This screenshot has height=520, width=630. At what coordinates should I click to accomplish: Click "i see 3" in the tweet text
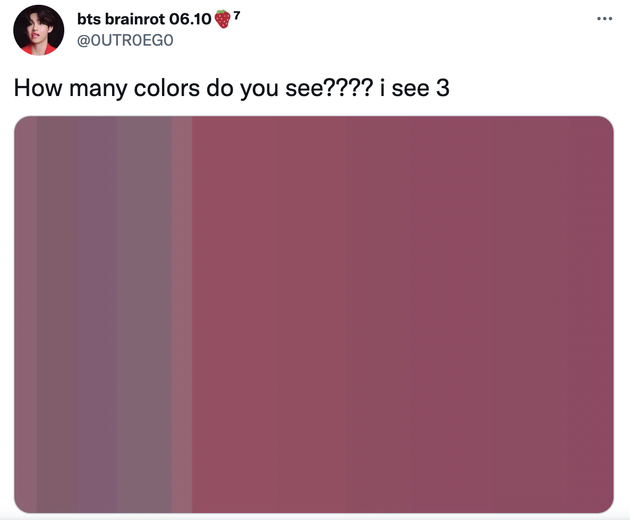415,88
